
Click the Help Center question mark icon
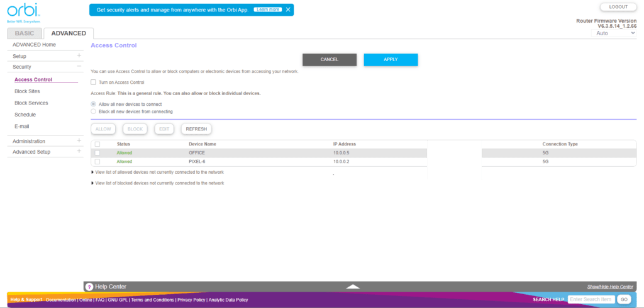tap(89, 287)
